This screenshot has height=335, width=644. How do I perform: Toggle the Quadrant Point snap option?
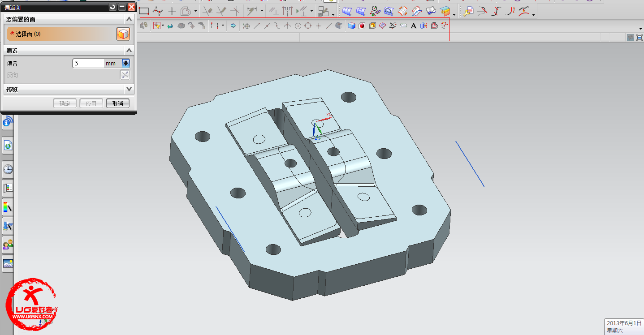click(x=308, y=26)
